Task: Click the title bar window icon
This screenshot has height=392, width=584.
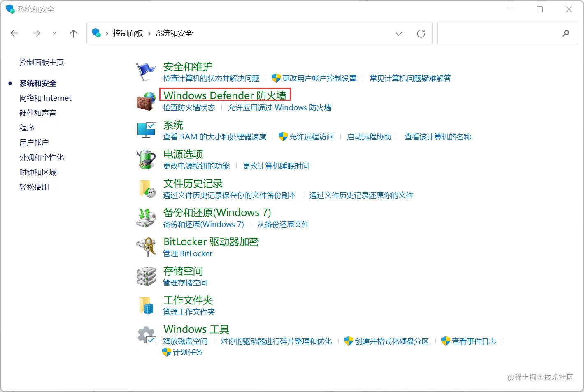Action: [10, 9]
